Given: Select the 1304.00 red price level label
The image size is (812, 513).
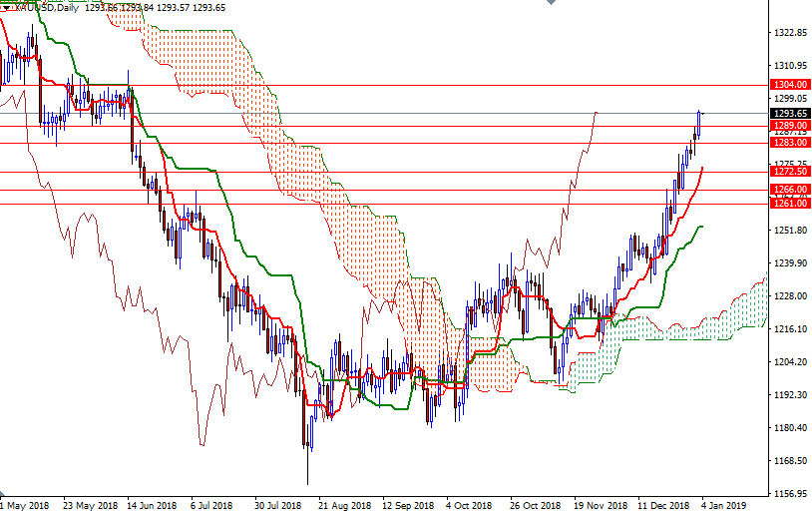Looking at the screenshot, I should (x=789, y=86).
